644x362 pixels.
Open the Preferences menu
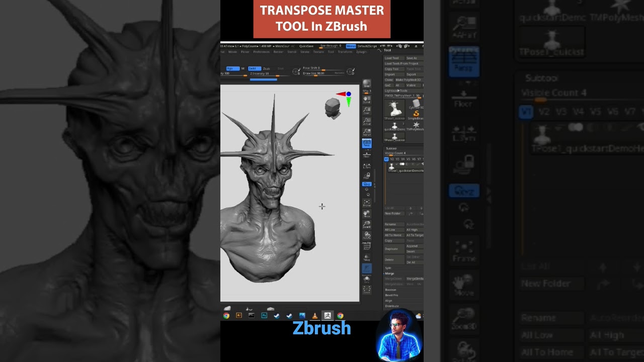[x=261, y=52]
